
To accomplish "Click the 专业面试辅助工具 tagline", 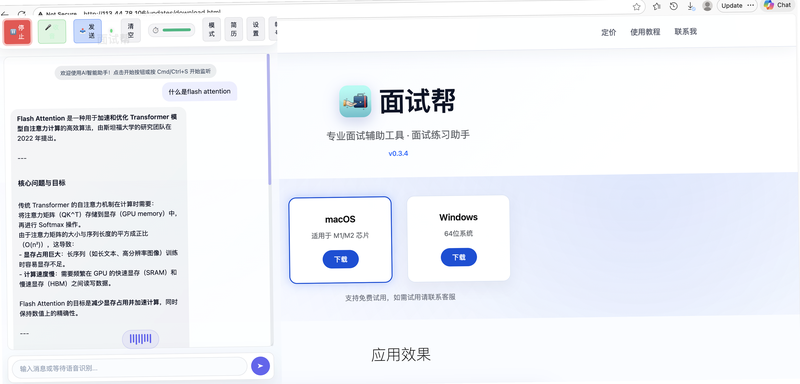I will click(x=398, y=136).
